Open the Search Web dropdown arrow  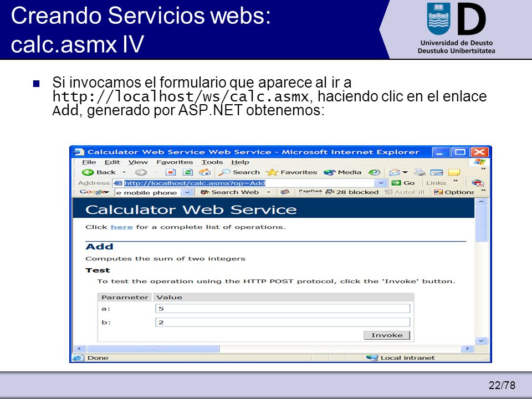click(x=269, y=192)
